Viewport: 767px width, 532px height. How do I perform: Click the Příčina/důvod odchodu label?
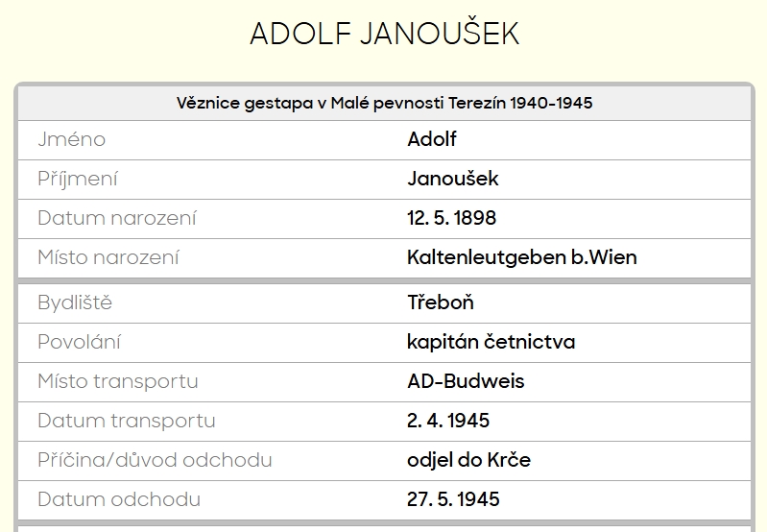155,460
